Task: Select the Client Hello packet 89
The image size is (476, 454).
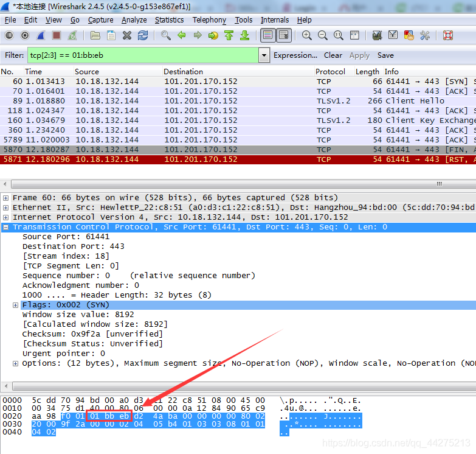Action: [x=238, y=101]
